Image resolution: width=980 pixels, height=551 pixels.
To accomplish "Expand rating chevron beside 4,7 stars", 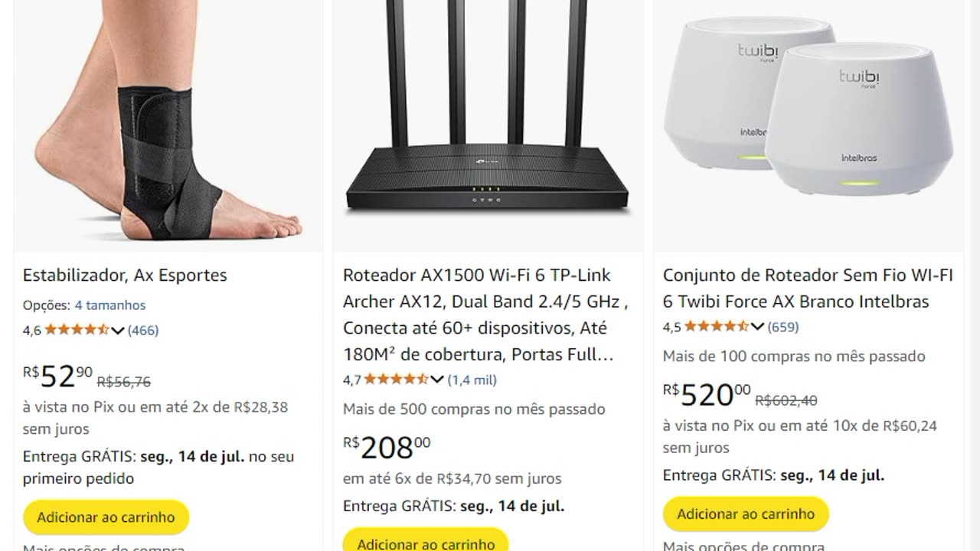I will 437,380.
